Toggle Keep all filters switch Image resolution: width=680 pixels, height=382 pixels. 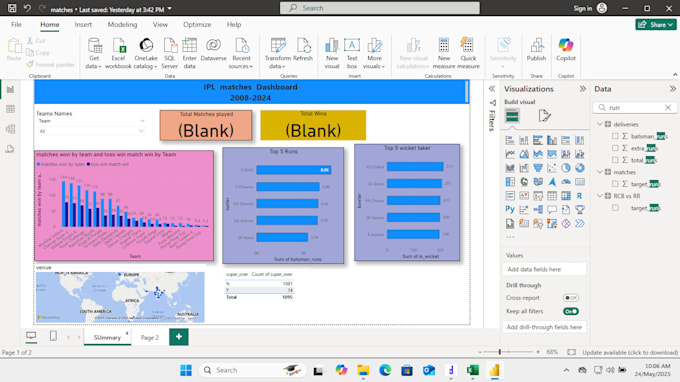[x=571, y=311]
